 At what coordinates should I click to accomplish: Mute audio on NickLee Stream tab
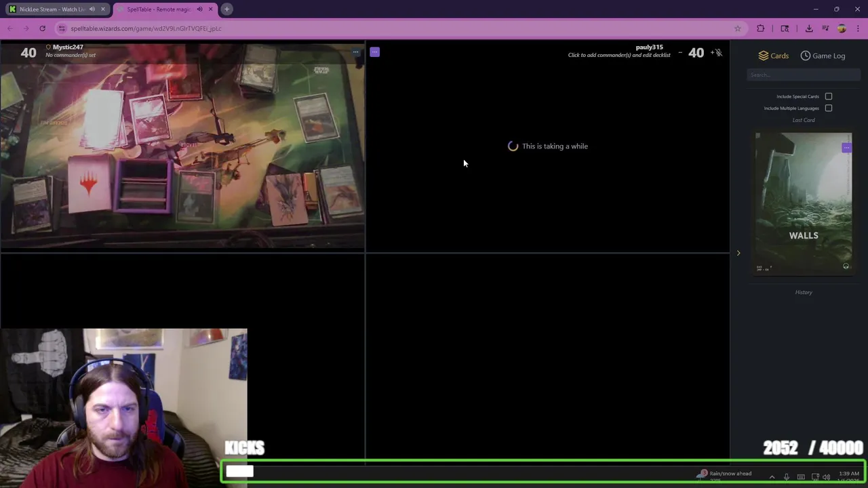[x=92, y=9]
